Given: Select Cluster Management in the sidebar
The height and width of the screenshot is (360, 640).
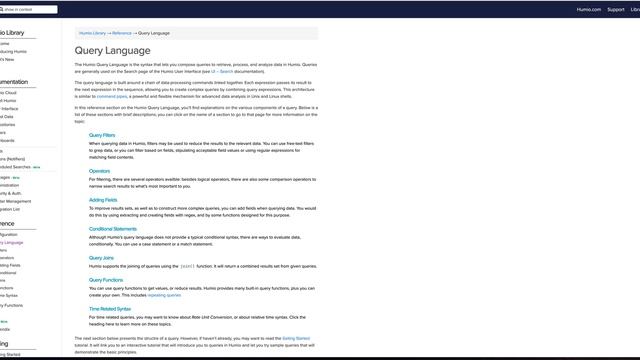Looking at the screenshot, I should pos(16,201).
